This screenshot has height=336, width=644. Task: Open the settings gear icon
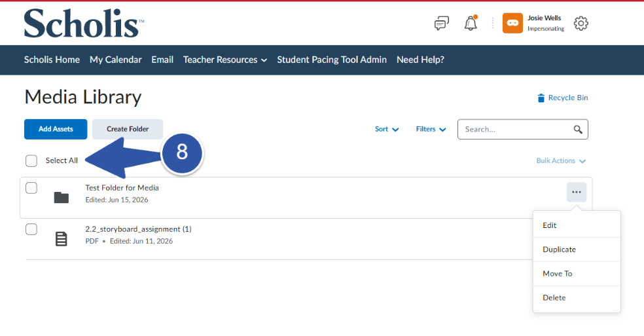point(581,24)
